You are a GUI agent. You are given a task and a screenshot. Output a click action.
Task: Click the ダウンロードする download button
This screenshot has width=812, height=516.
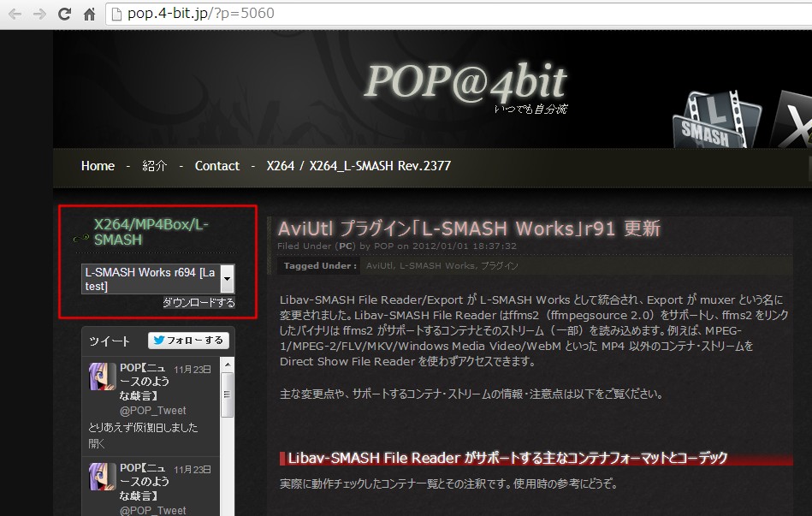pyautogui.click(x=199, y=303)
